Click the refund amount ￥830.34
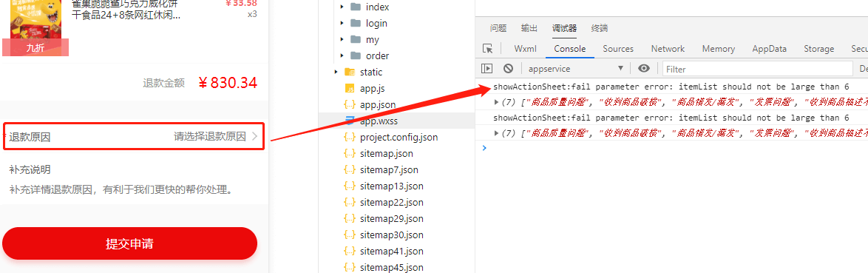868x273 pixels. click(x=228, y=83)
